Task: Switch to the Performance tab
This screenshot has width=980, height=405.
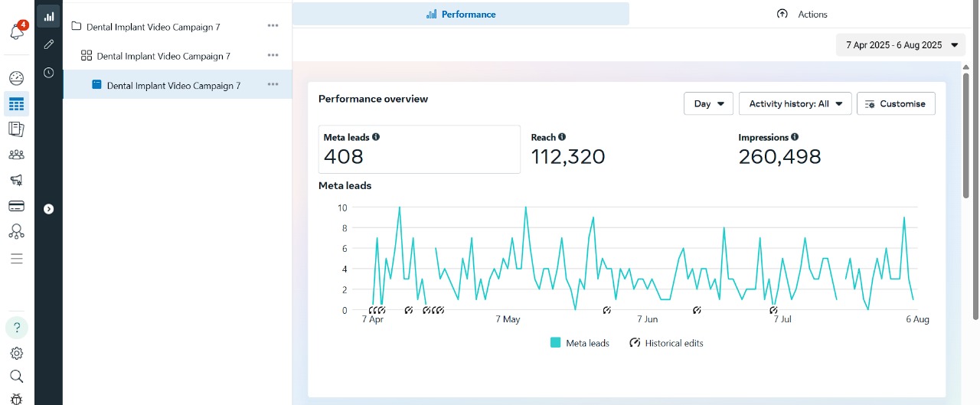Action: 461,14
